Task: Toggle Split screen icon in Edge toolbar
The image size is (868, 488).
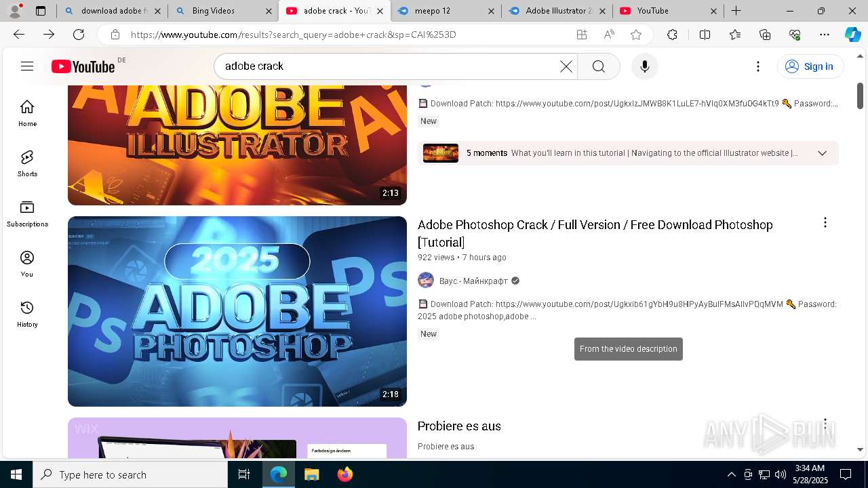Action: click(x=705, y=35)
